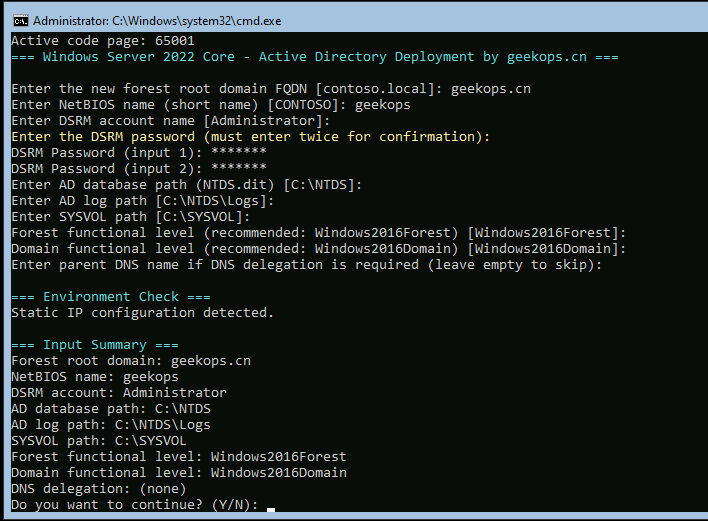Click the forest root domain FQDN prompt line
708x521 pixels.
click(x=271, y=89)
